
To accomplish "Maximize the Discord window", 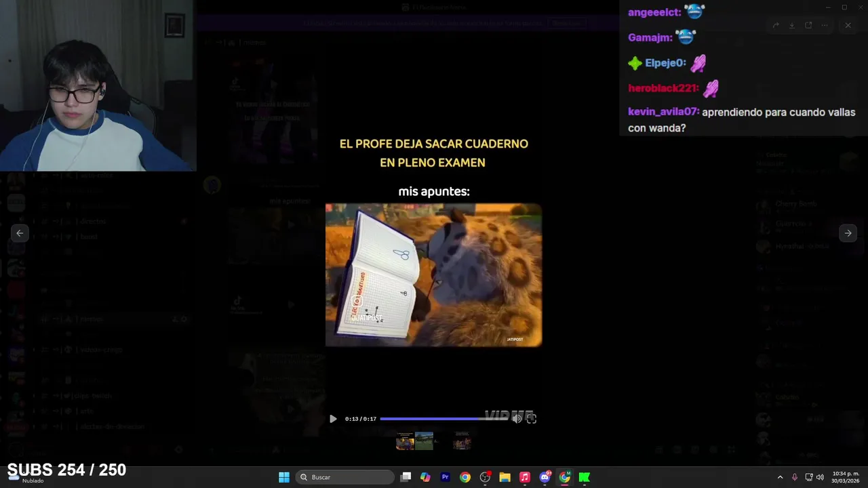I will tap(844, 7).
